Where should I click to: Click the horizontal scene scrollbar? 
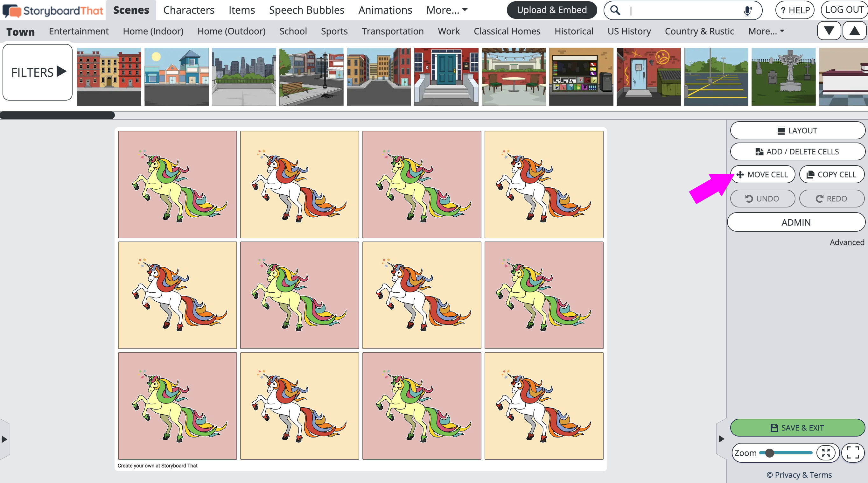click(57, 115)
